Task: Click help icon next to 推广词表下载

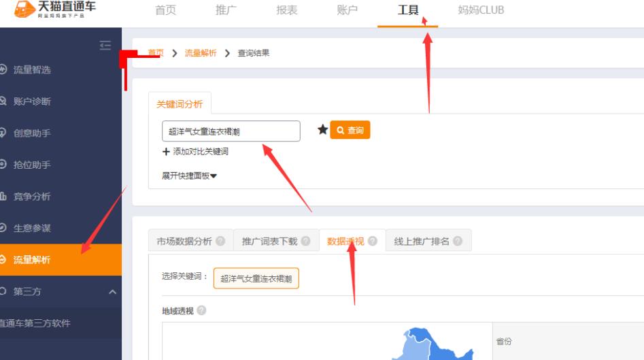Action: point(305,241)
